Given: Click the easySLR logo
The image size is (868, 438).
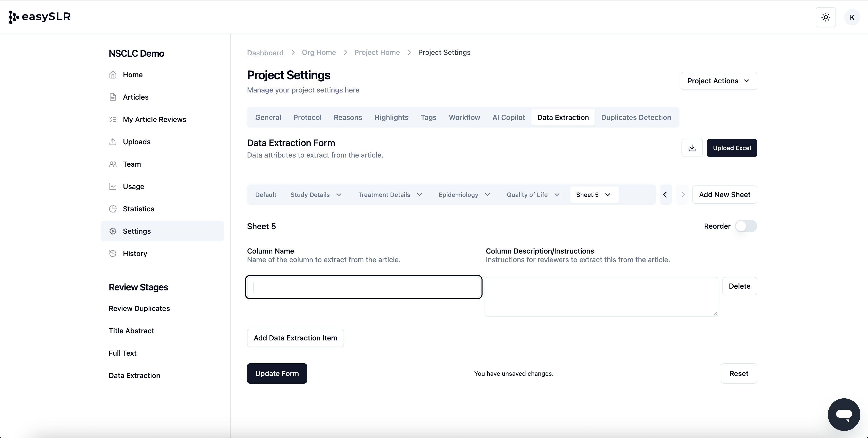Looking at the screenshot, I should tap(40, 17).
